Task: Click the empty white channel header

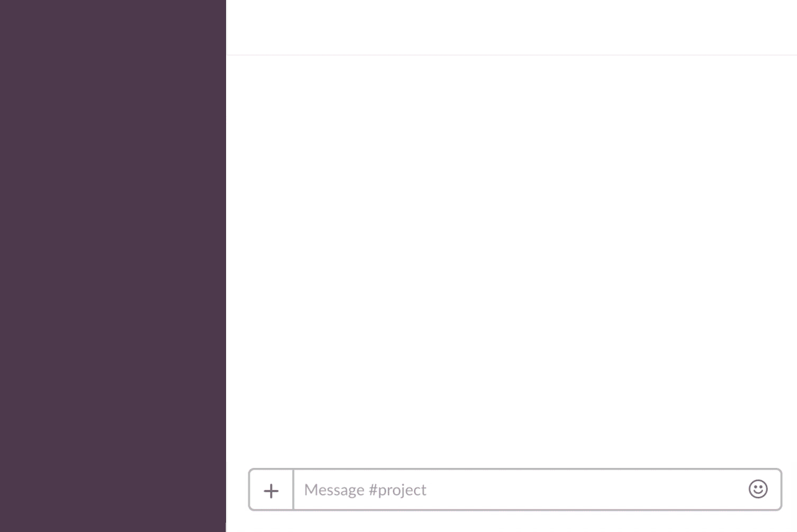Action: point(512,27)
